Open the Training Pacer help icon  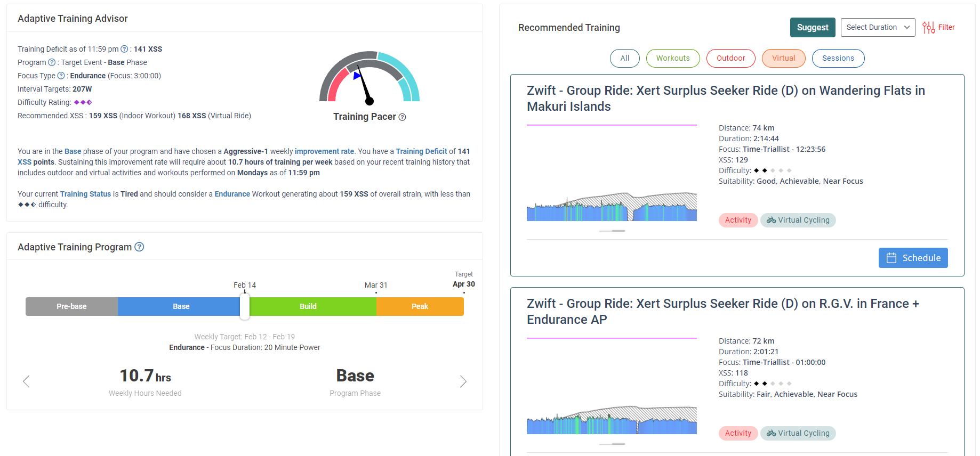pyautogui.click(x=403, y=117)
